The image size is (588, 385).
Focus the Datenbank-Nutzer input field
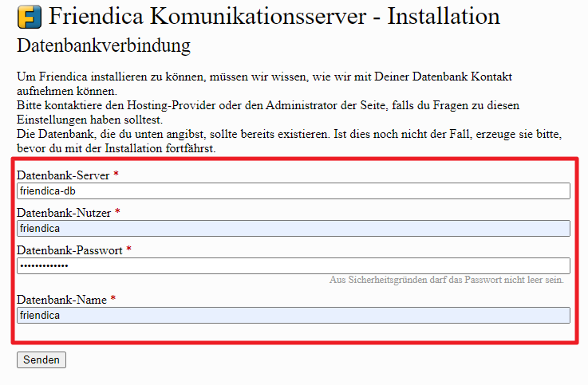[x=294, y=229]
